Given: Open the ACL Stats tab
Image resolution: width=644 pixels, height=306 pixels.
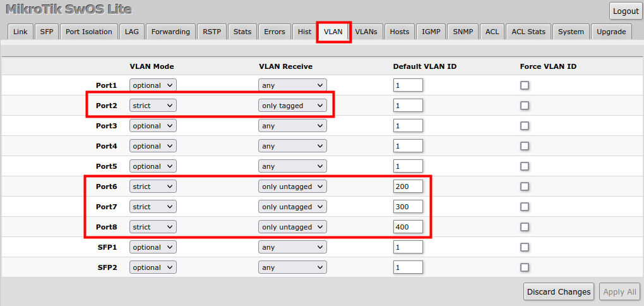Looking at the screenshot, I should [x=528, y=32].
